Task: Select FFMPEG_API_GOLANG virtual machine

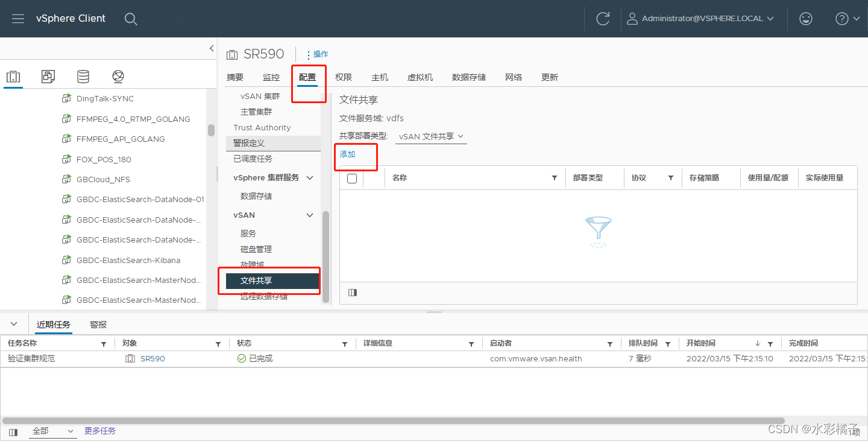Action: coord(121,139)
